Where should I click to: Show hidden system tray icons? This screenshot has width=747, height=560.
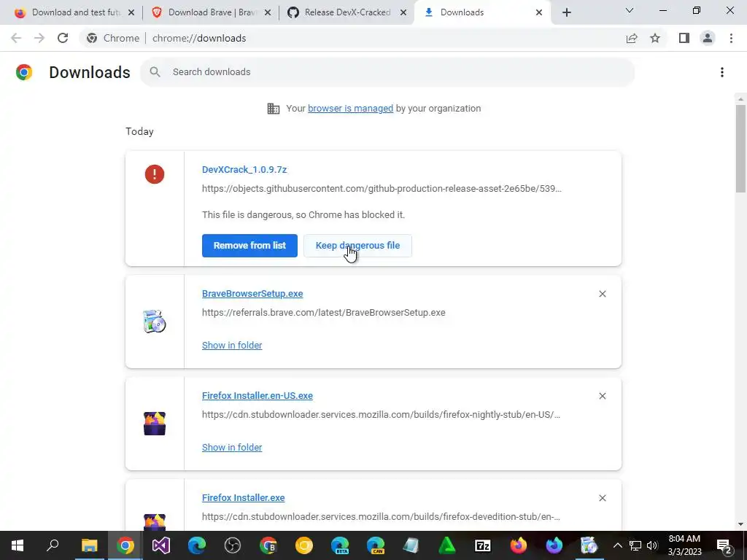pos(617,545)
